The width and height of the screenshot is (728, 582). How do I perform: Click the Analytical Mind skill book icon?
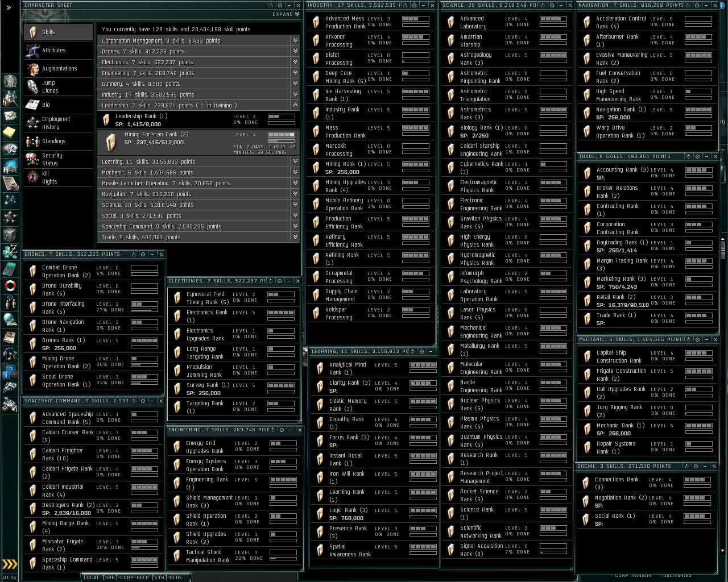[320, 368]
